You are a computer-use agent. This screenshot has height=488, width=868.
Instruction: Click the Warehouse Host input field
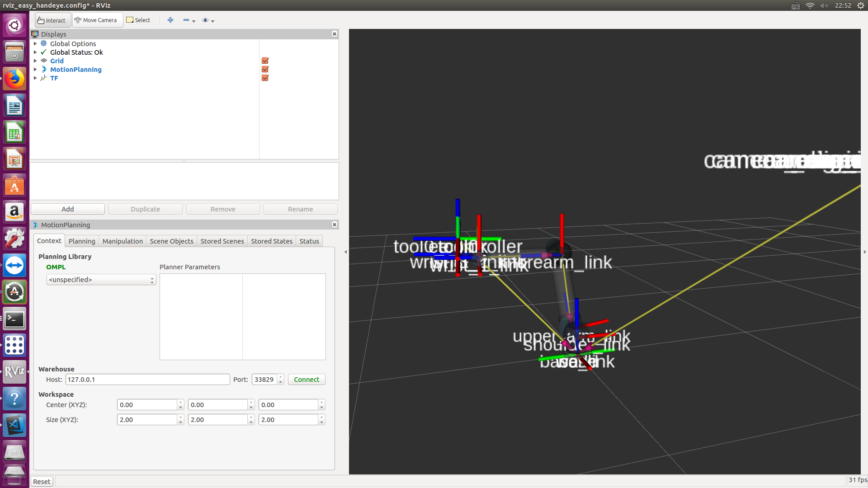(x=147, y=379)
